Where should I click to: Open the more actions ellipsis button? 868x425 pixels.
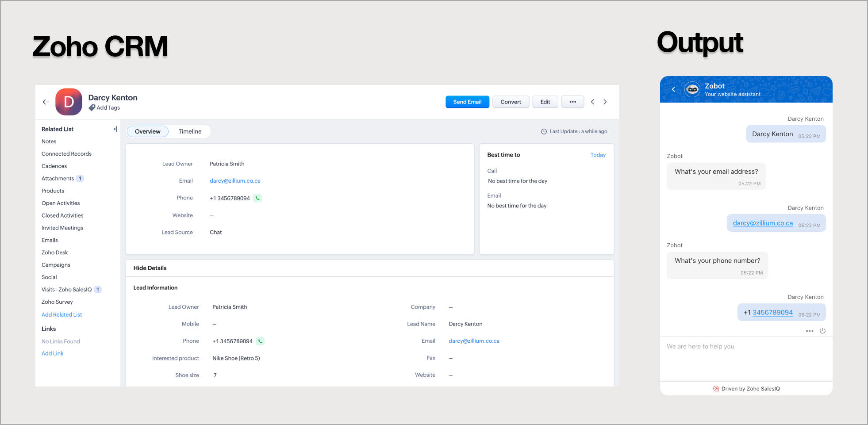coord(572,102)
